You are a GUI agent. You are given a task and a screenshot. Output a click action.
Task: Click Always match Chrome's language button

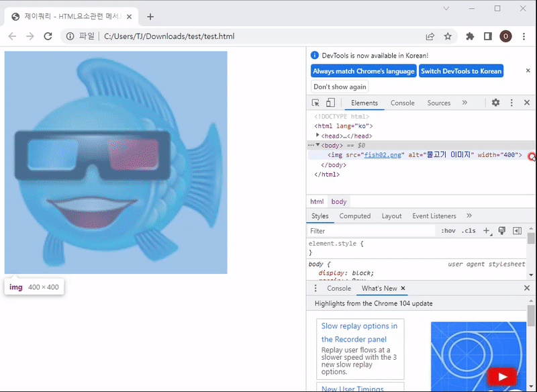click(x=364, y=71)
